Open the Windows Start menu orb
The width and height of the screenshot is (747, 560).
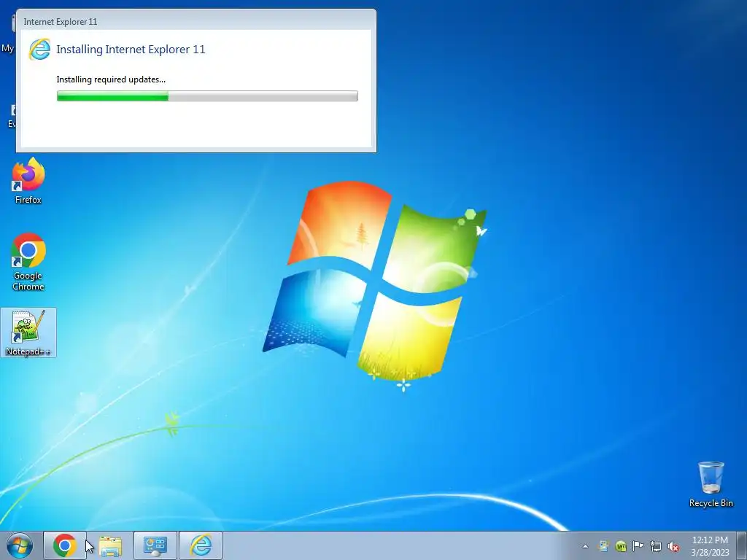coord(20,545)
